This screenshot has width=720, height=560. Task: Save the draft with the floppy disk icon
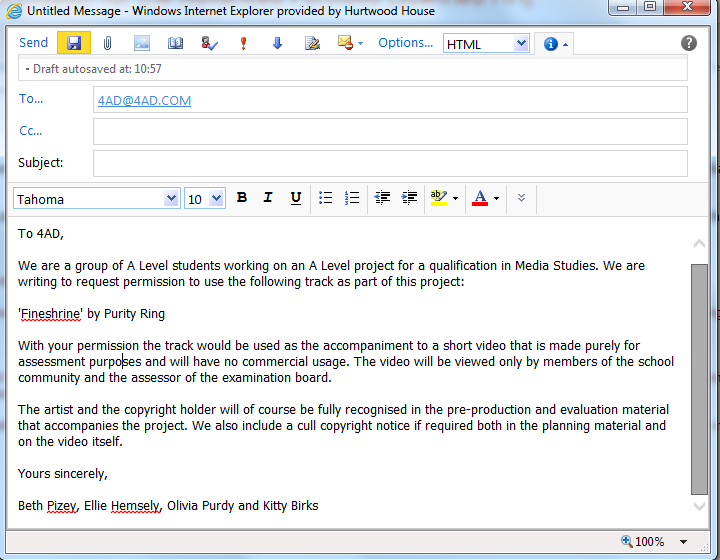[74, 43]
